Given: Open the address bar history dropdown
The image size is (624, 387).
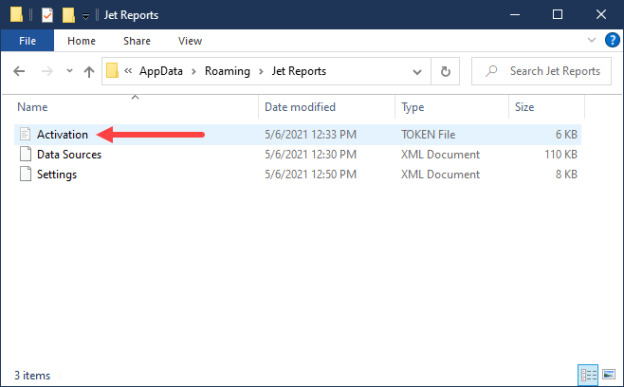Looking at the screenshot, I should point(417,72).
